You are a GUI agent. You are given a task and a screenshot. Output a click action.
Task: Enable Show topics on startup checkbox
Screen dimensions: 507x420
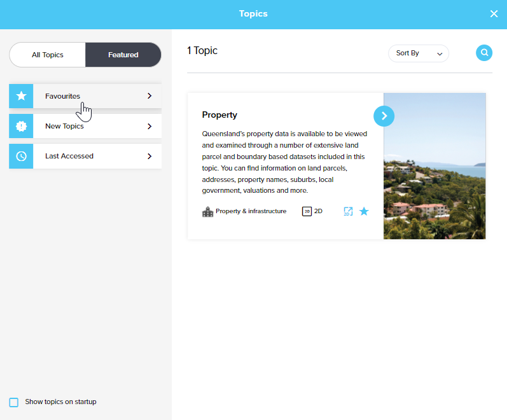pos(14,402)
